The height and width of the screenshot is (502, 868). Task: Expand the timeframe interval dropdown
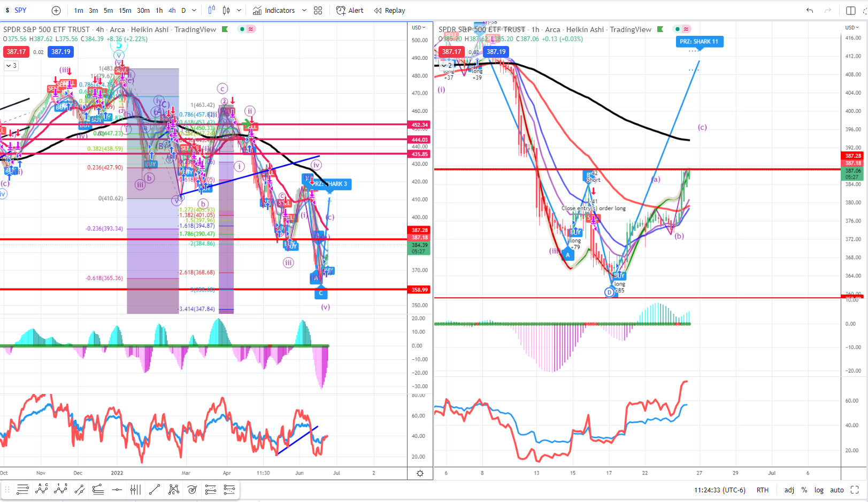(x=194, y=10)
